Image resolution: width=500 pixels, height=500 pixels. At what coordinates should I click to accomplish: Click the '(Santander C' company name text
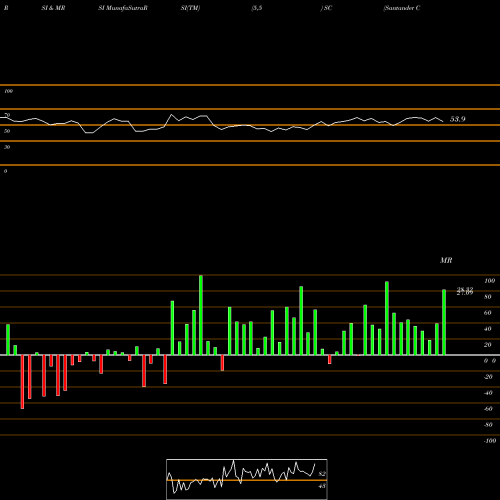(402, 8)
